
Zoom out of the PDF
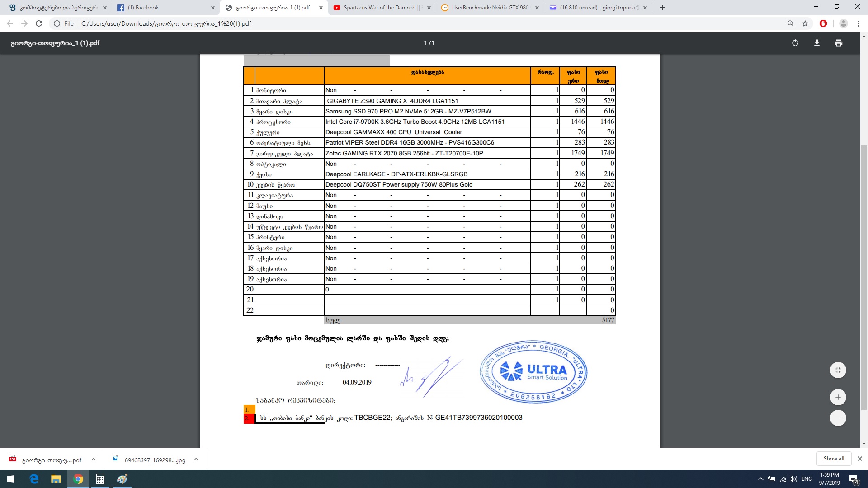coord(838,418)
